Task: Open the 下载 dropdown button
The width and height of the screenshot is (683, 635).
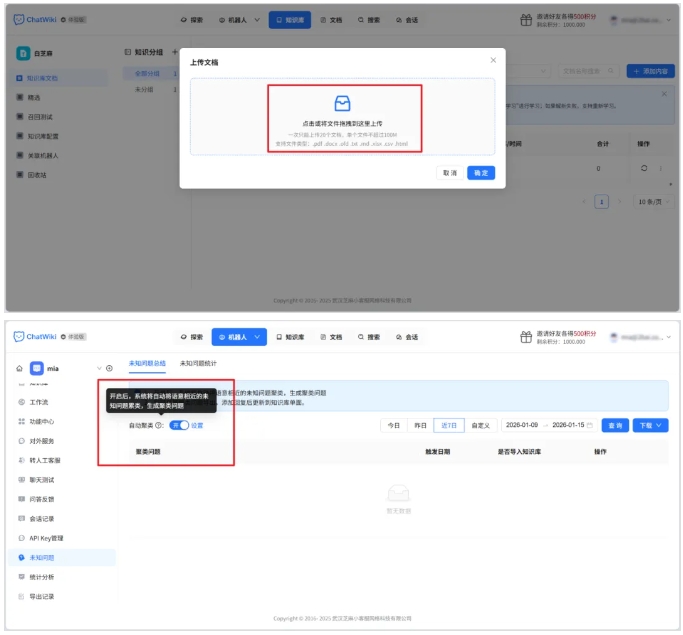Action: point(650,425)
